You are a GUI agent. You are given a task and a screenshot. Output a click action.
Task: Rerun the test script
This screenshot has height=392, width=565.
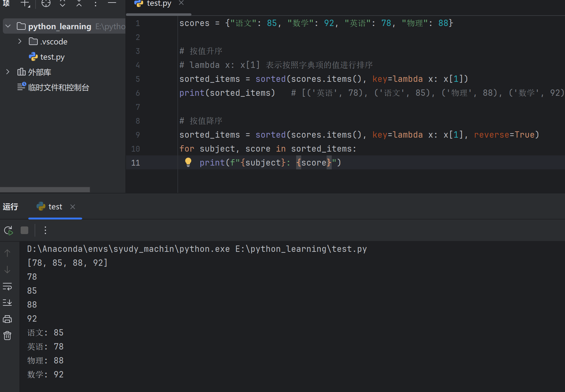click(x=8, y=230)
